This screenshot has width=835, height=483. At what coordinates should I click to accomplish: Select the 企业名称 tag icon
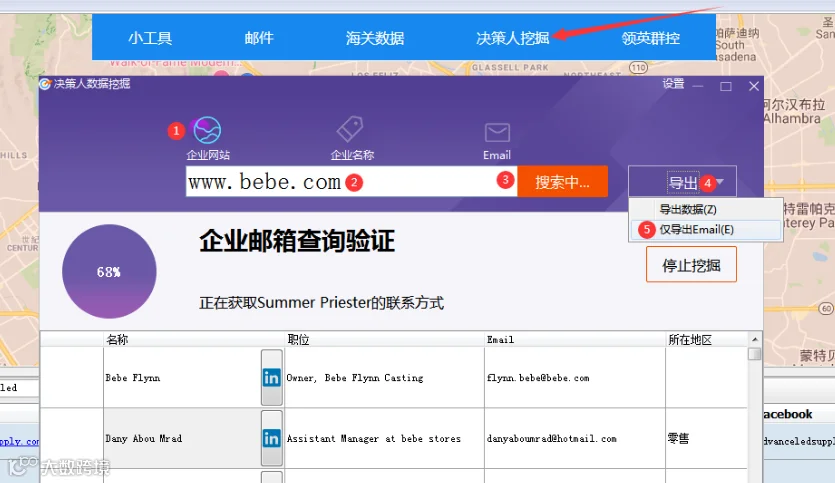350,129
